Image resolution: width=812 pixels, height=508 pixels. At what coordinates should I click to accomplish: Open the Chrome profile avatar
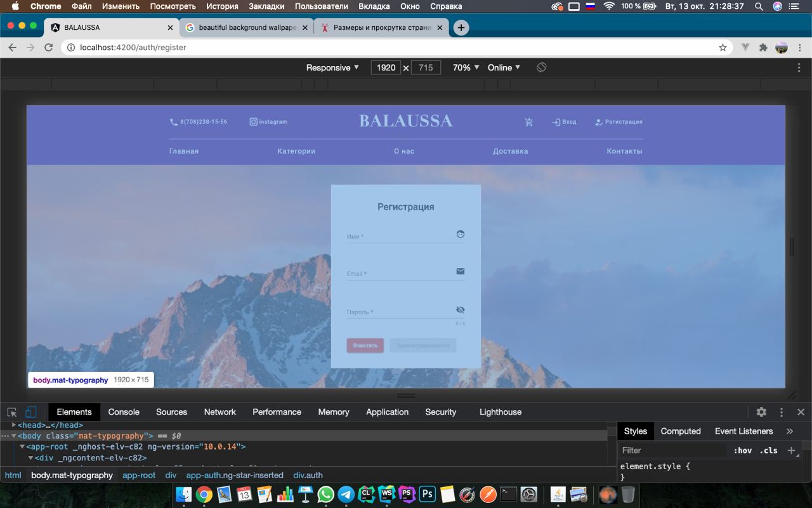click(x=782, y=48)
